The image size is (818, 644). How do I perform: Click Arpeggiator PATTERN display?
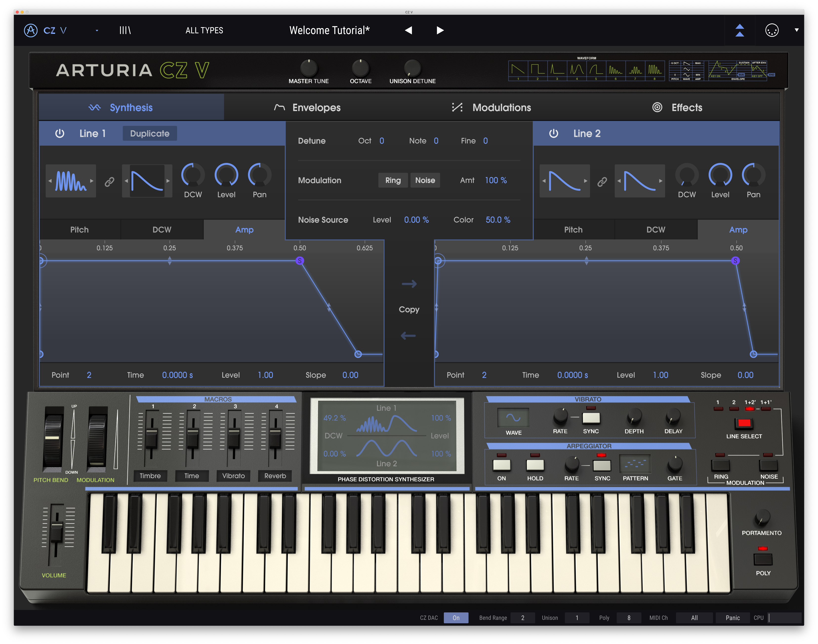tap(635, 464)
